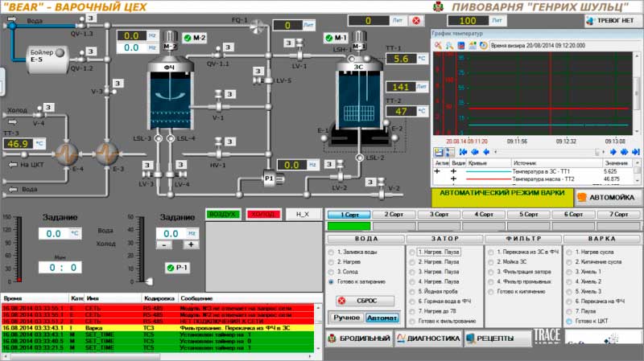Open the ДИАГНОСТИКА screen
644x361 pixels.
coord(428,338)
